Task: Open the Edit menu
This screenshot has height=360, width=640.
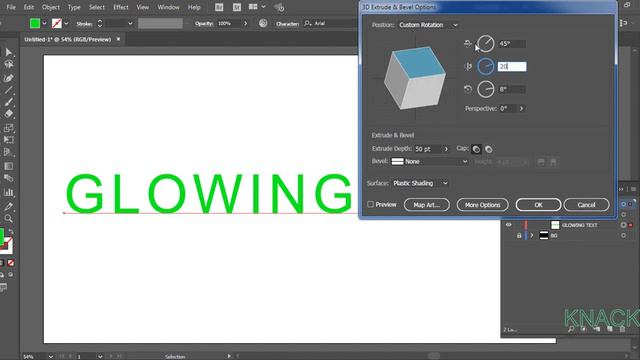Action: click(29, 7)
